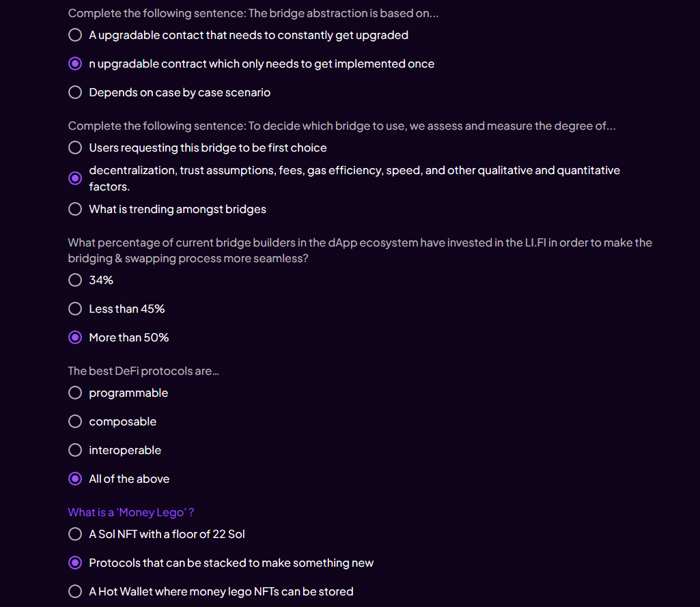The width and height of the screenshot is (700, 607).
Task: Click the 'What is a Money Lego?' question text
Action: (131, 512)
